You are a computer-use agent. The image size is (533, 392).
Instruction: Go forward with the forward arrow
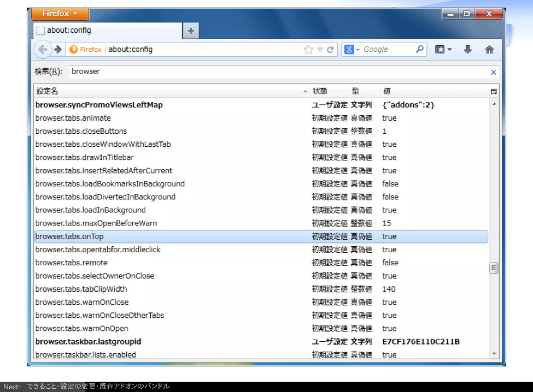(x=58, y=49)
